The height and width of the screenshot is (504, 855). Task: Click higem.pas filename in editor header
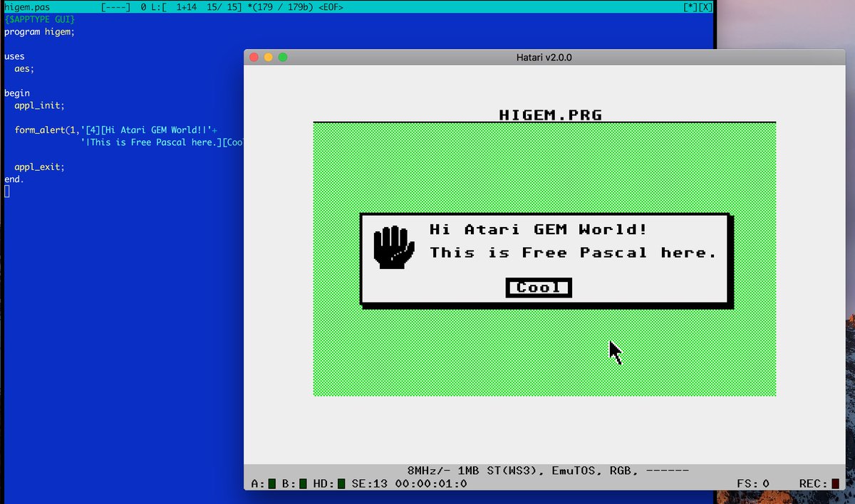point(27,6)
